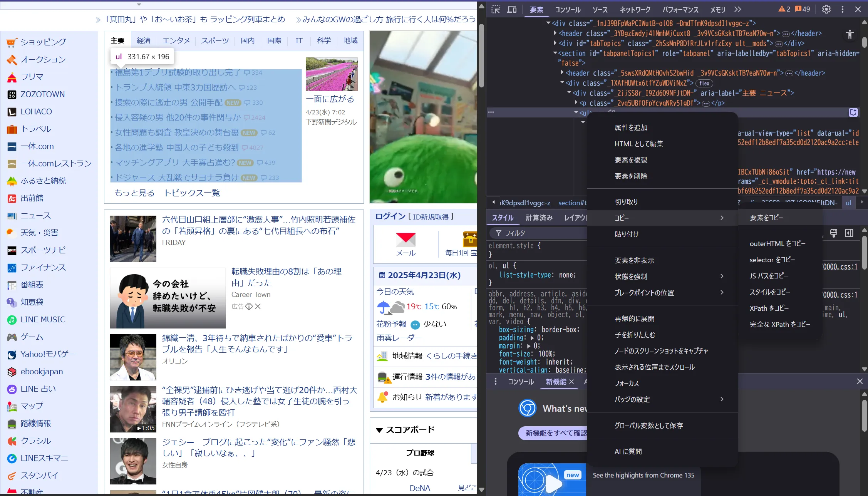Click the 知恵袋 icon in sidebar
The width and height of the screenshot is (868, 496).
(12, 302)
